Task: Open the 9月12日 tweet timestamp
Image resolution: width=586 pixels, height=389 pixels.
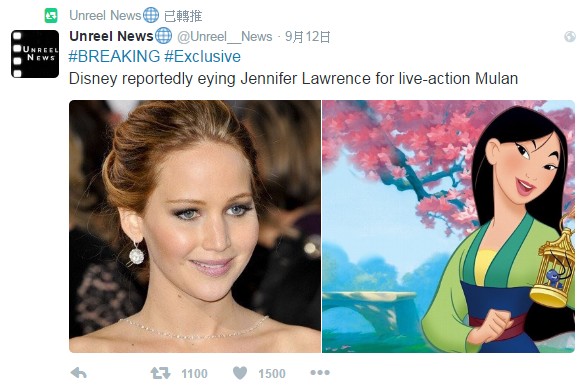Action: [x=308, y=37]
